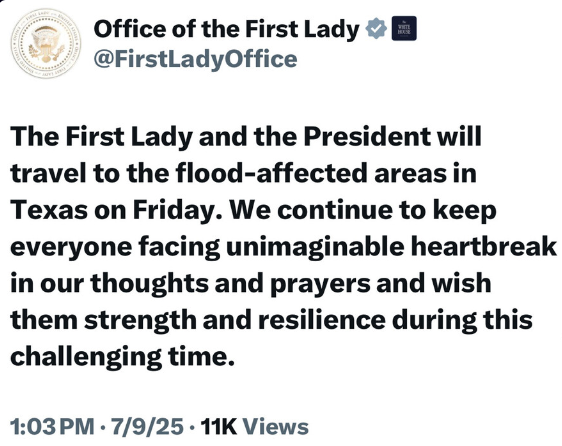Click the word strength in the post
Viewport: 562px width, 446px height.
coord(140,321)
